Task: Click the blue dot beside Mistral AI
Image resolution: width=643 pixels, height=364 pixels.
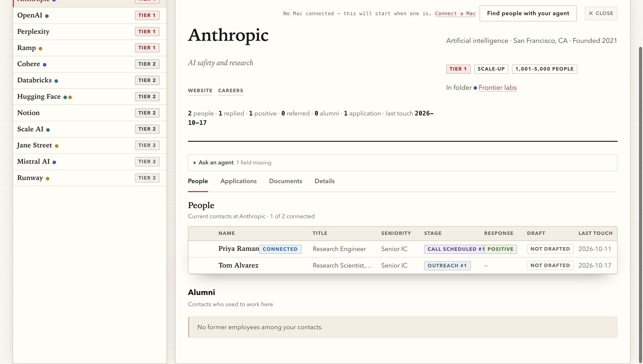Action: point(54,162)
